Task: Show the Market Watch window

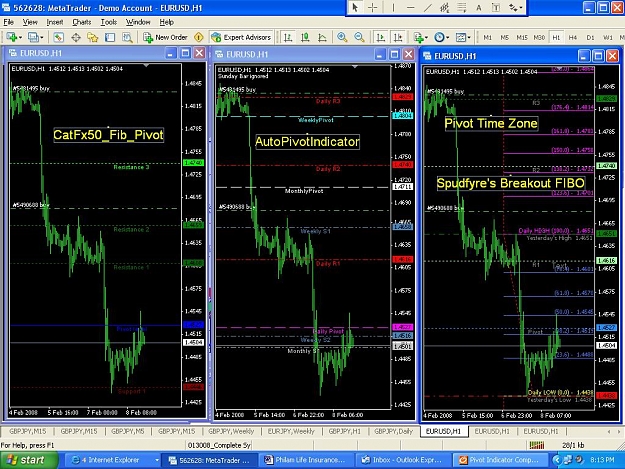Action: [x=59, y=37]
